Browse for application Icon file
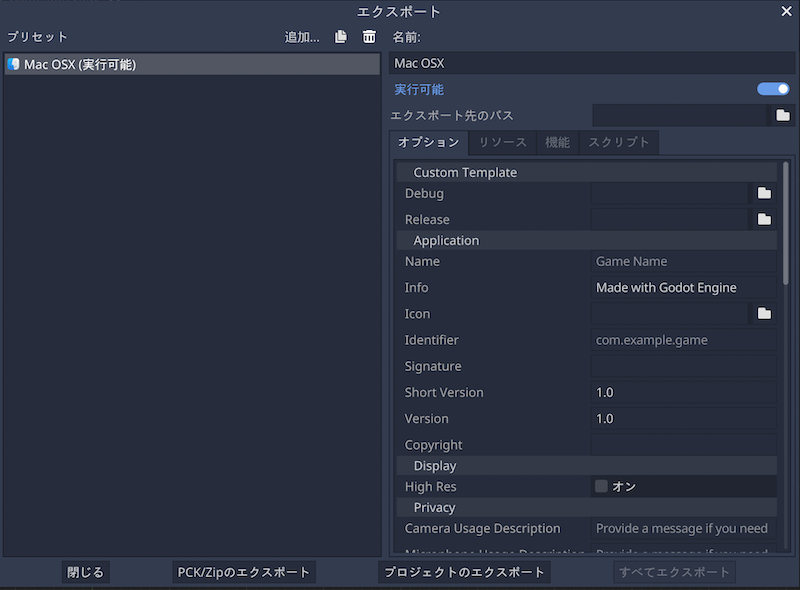 [764, 313]
